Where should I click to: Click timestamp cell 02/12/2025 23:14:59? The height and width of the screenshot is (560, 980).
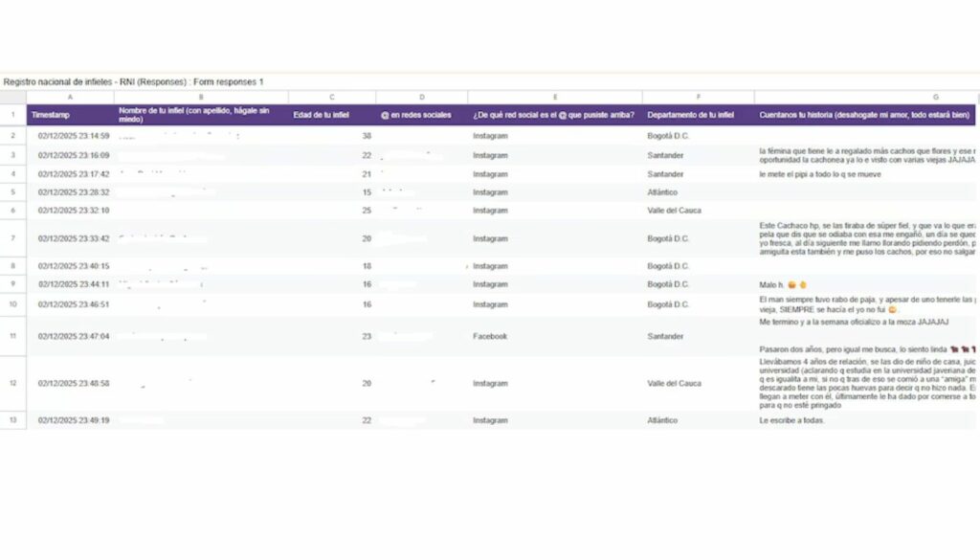click(x=74, y=136)
